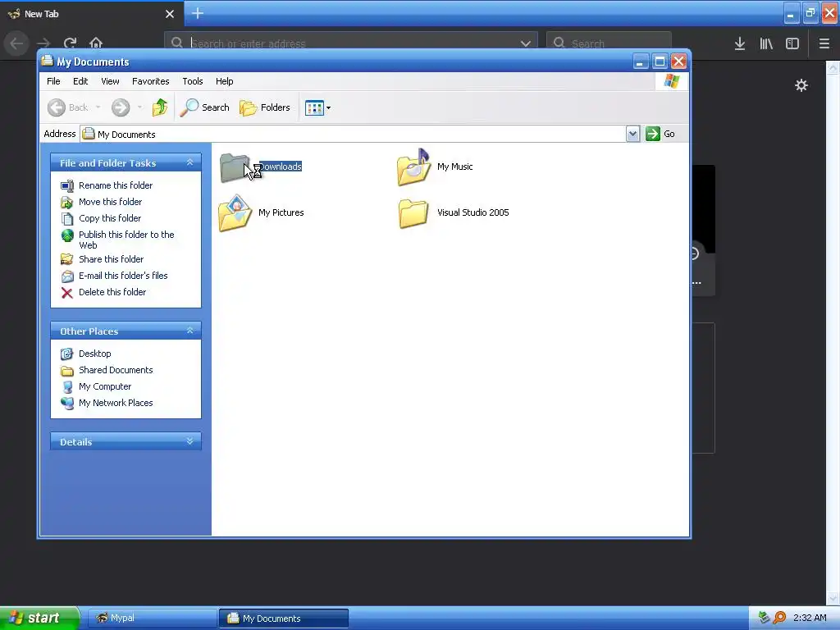Toggle the Folders pane button
This screenshot has width=840, height=630.
click(x=265, y=107)
